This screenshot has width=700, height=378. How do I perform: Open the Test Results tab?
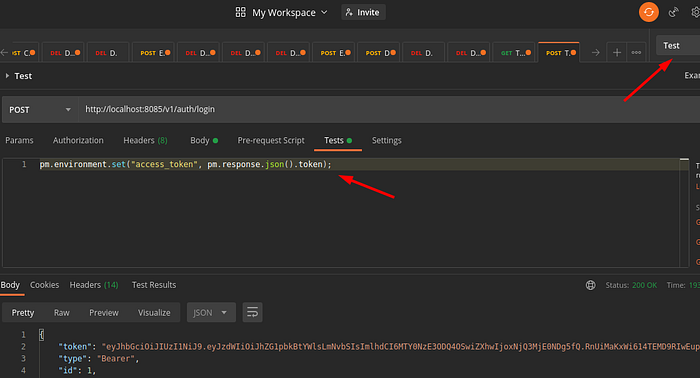point(154,285)
